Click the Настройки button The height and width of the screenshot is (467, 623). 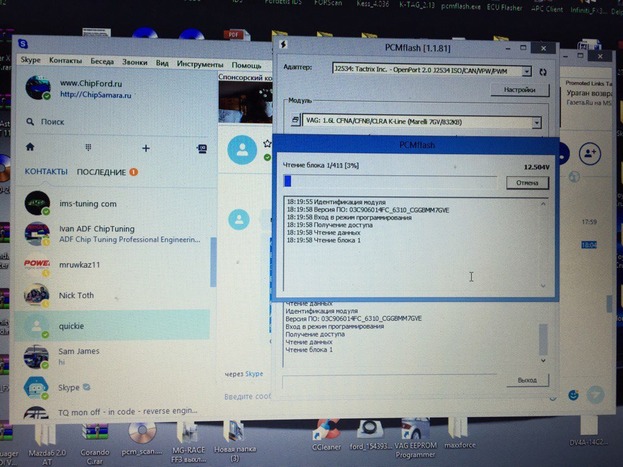pyautogui.click(x=519, y=89)
